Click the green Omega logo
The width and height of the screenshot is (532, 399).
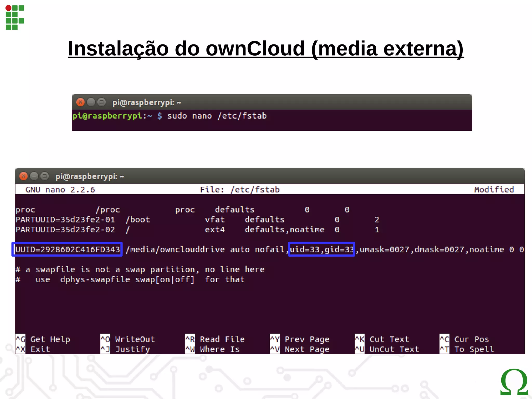pos(514,382)
